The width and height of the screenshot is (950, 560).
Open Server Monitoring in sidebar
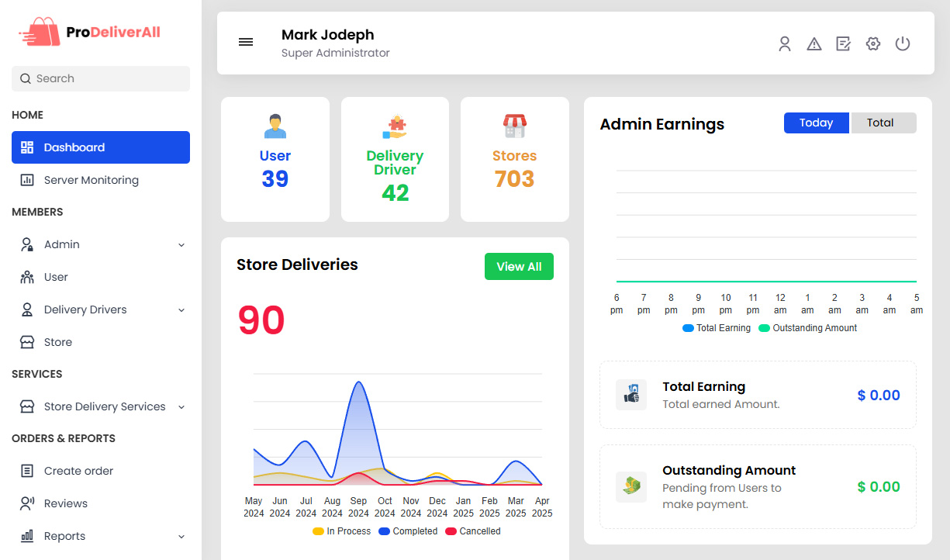click(x=91, y=180)
